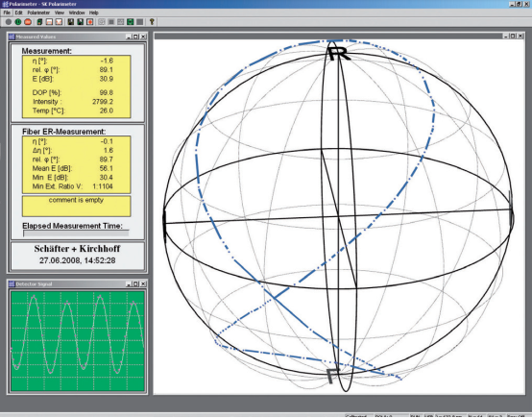Click the red line-chart toolbar icon
The width and height of the screenshot is (532, 418).
59,22
